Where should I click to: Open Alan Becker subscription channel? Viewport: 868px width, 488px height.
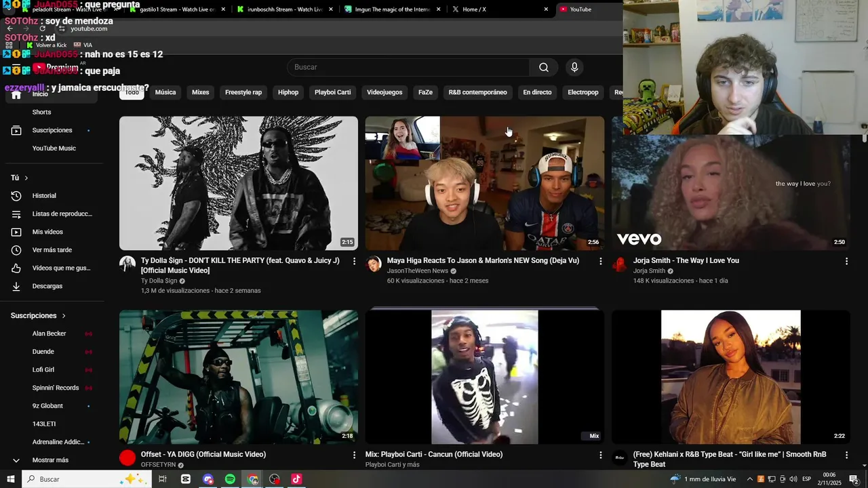pos(49,333)
